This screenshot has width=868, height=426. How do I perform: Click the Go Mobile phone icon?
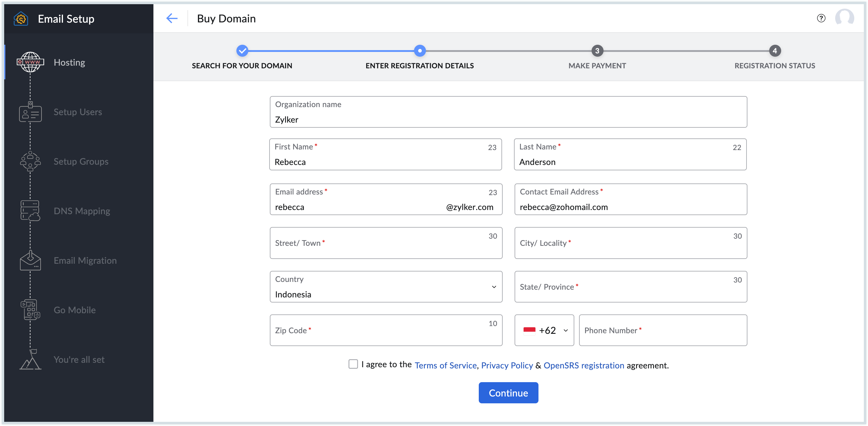coord(30,310)
